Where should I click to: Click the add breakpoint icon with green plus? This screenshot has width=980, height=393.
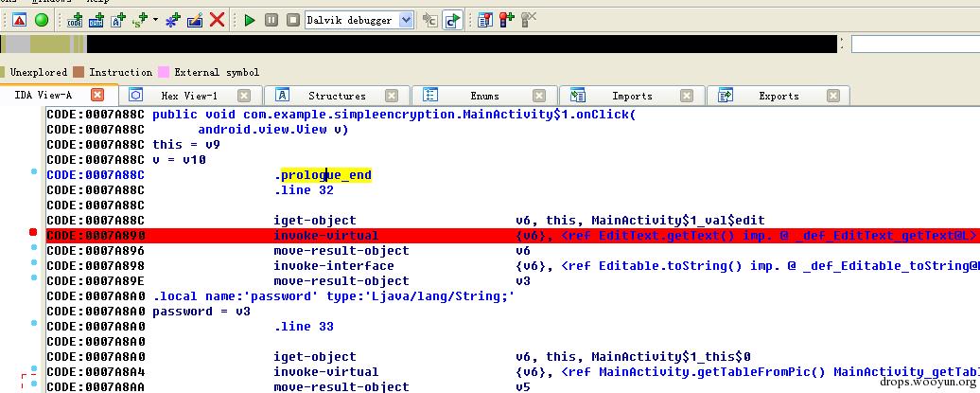click(x=507, y=20)
